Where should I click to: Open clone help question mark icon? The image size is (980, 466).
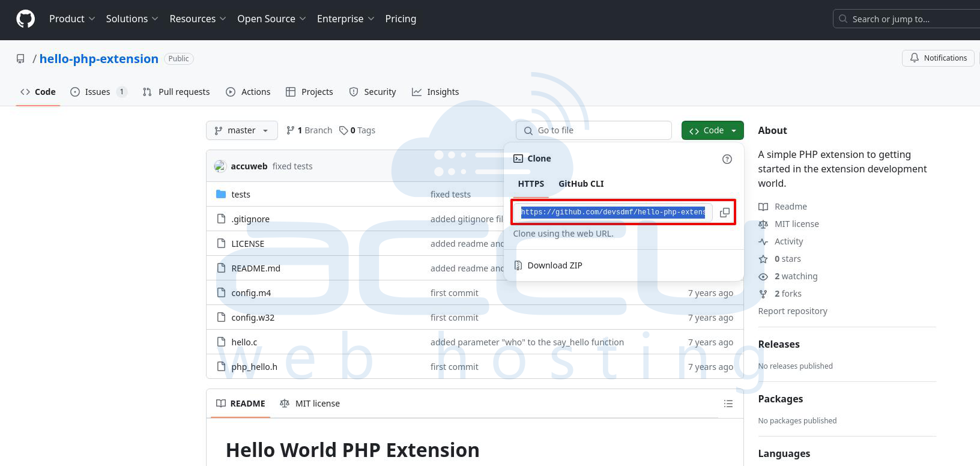(727, 159)
